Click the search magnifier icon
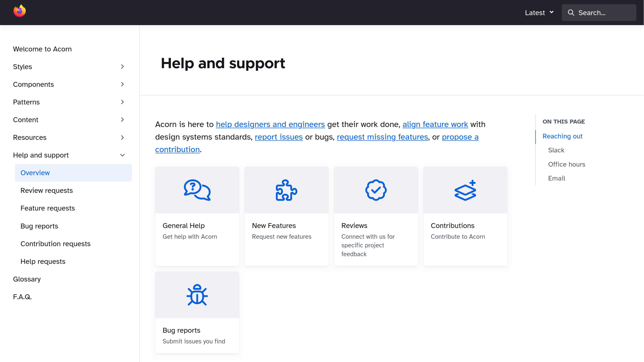This screenshot has height=362, width=644. point(571,12)
